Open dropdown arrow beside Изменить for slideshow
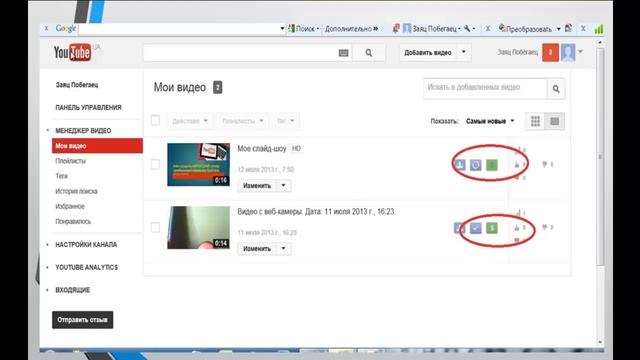 tap(283, 186)
